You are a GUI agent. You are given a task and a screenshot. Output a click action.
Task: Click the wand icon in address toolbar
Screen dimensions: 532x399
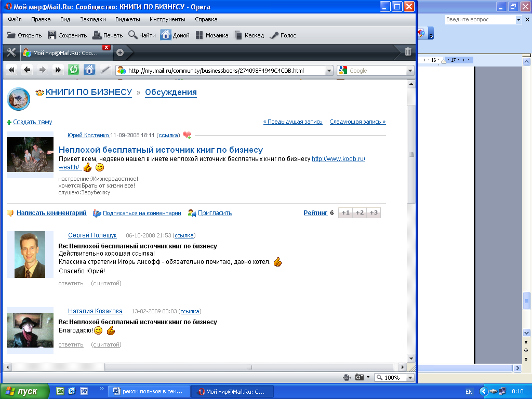pos(105,70)
